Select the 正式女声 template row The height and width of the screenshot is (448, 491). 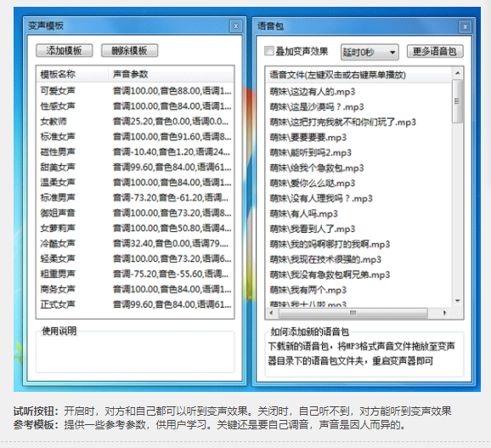(135, 304)
